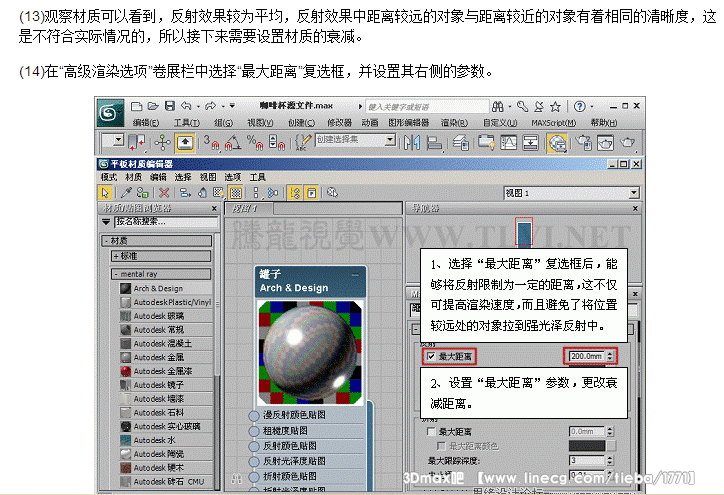Toggle the angle snap icon
The image size is (724, 495).
(x=233, y=142)
